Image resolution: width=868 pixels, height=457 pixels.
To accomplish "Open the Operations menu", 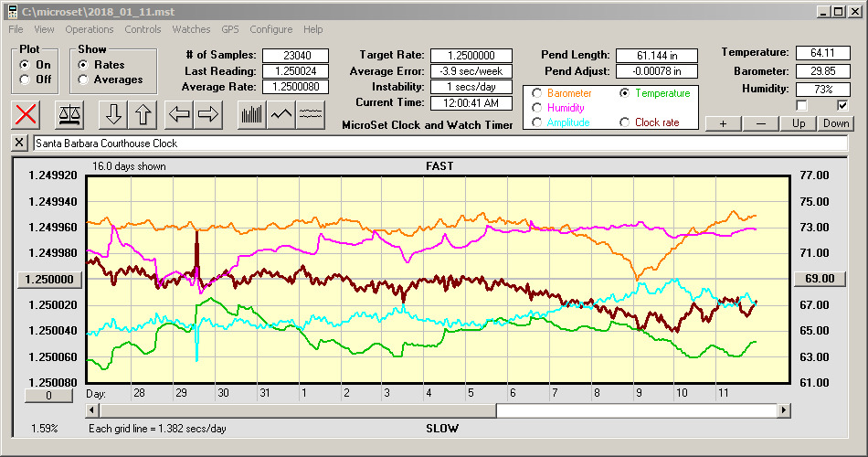I will [90, 29].
